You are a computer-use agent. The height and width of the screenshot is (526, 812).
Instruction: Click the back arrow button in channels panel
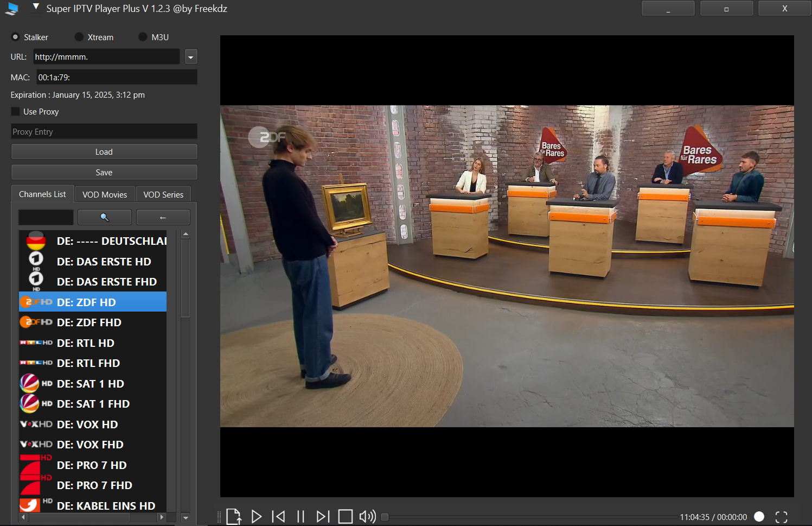[x=163, y=217]
